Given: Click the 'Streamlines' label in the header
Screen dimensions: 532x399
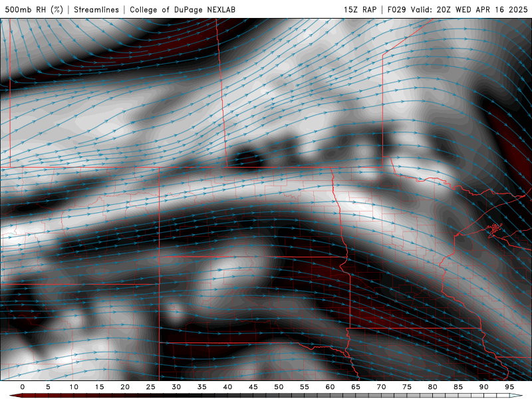Looking at the screenshot, I should [96, 9].
